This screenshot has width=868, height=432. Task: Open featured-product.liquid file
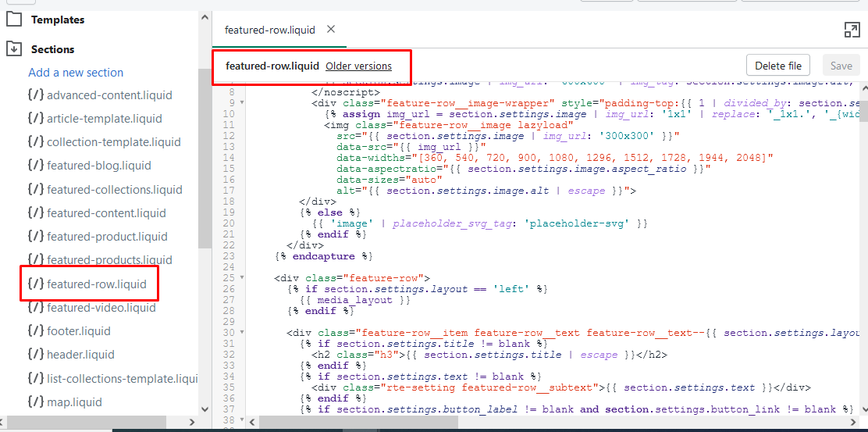coord(108,237)
